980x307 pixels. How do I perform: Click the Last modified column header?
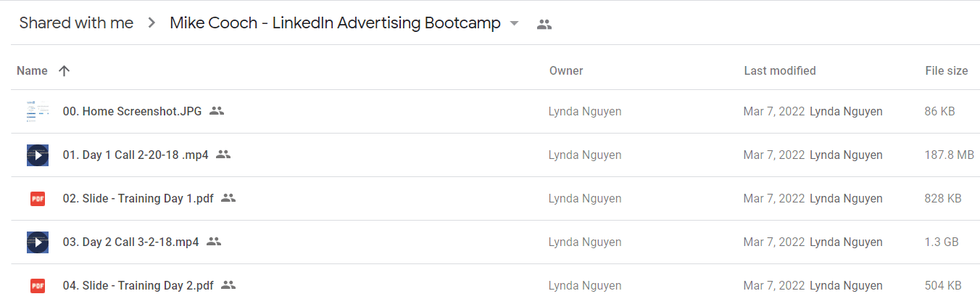point(780,70)
